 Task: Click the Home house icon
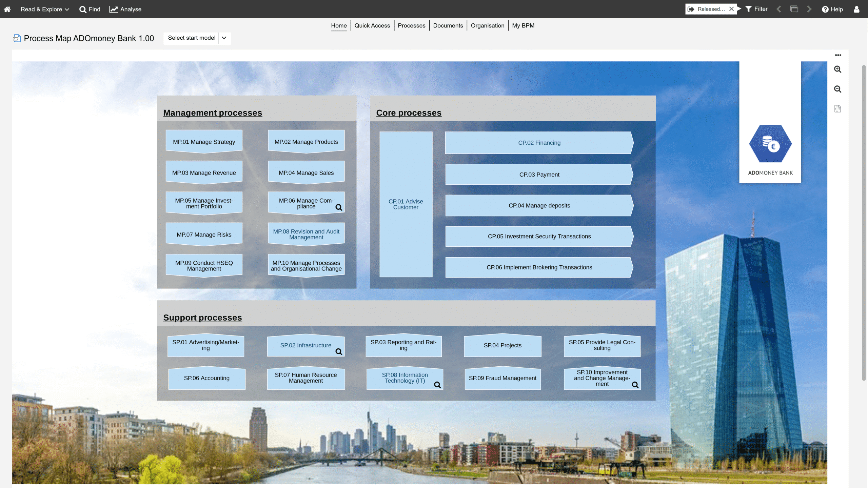point(7,9)
